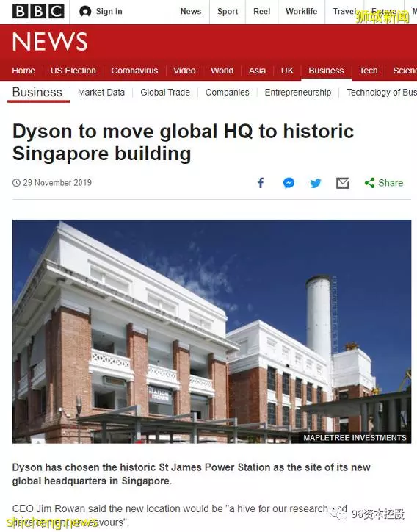The height and width of the screenshot is (532, 417).
Task: Go to Worklife section
Action: point(302,12)
